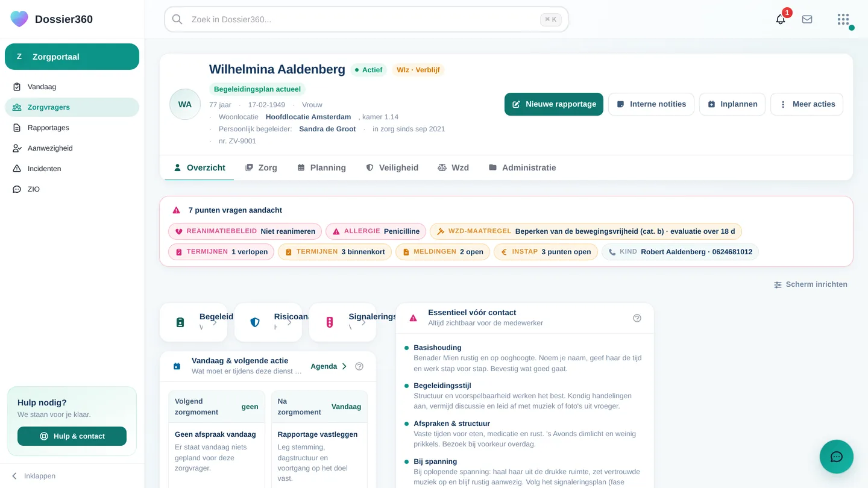Open Scherm inrichten settings
This screenshot has width=868, height=488.
[x=811, y=284]
